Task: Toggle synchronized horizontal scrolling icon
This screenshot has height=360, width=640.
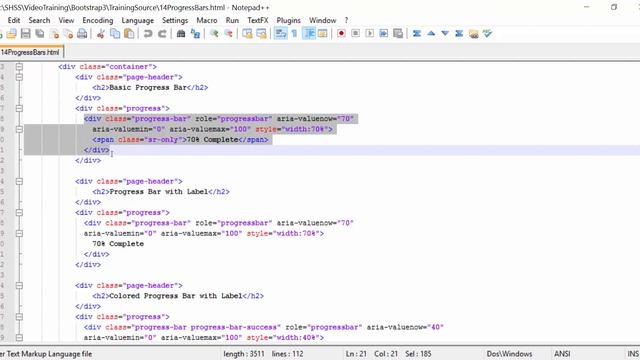Action: [261, 33]
